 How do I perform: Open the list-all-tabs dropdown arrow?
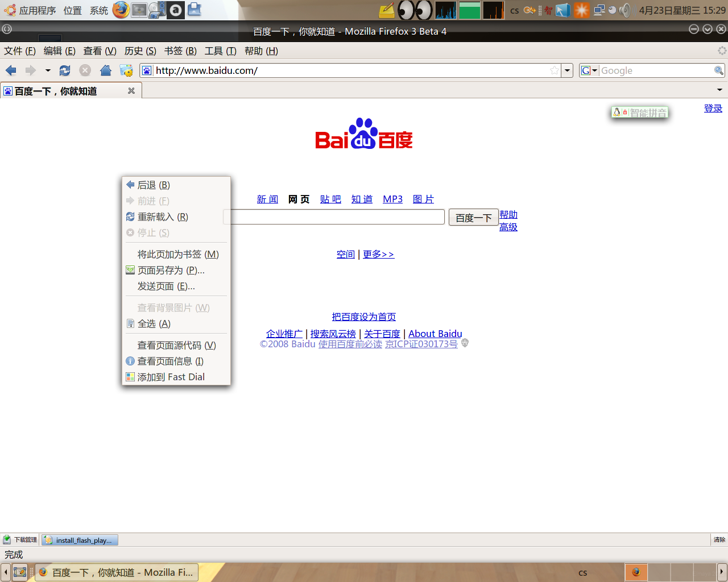pyautogui.click(x=719, y=90)
